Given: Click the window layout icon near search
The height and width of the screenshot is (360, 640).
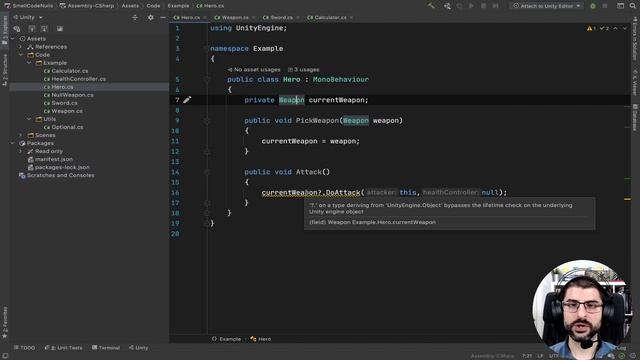Looking at the screenshot, I should (x=620, y=6).
